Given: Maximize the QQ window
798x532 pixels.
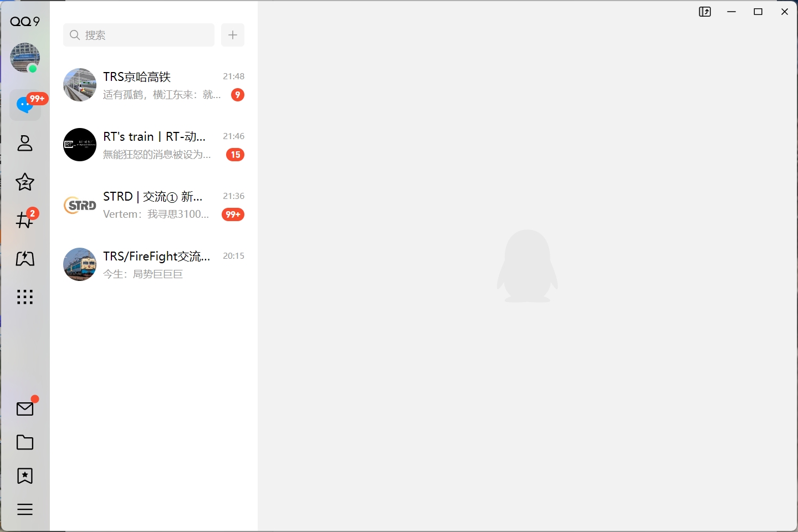Looking at the screenshot, I should [x=758, y=12].
